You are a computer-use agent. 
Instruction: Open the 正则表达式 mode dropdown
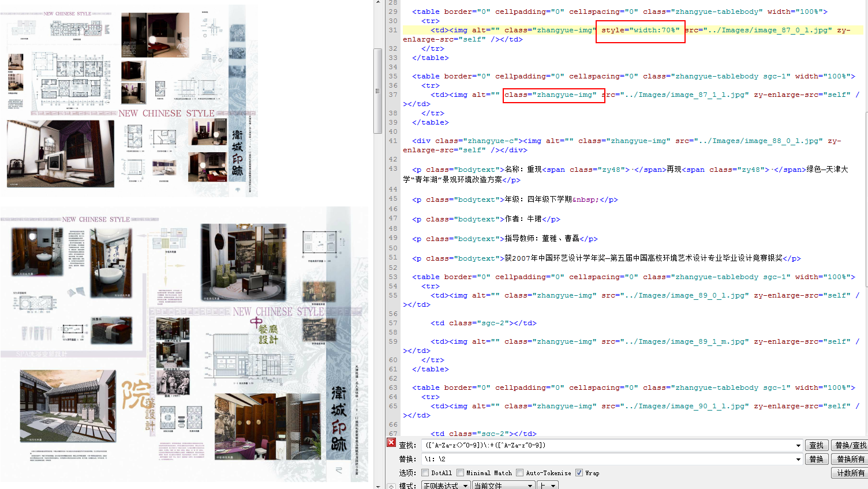[x=465, y=486]
